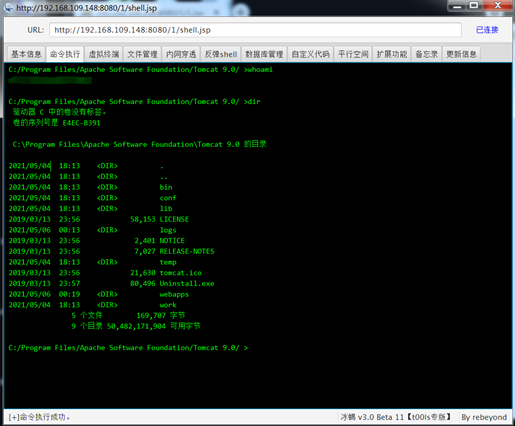Click the dir command line
This screenshot has height=426, width=515.
[134, 101]
